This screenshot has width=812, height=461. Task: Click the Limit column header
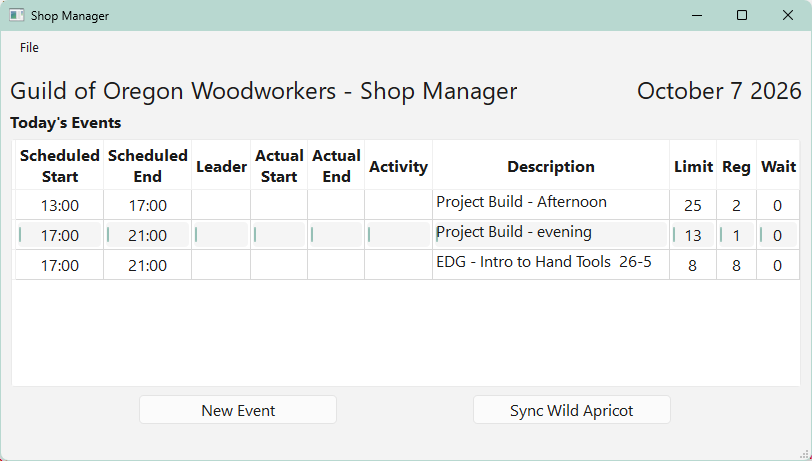693,166
